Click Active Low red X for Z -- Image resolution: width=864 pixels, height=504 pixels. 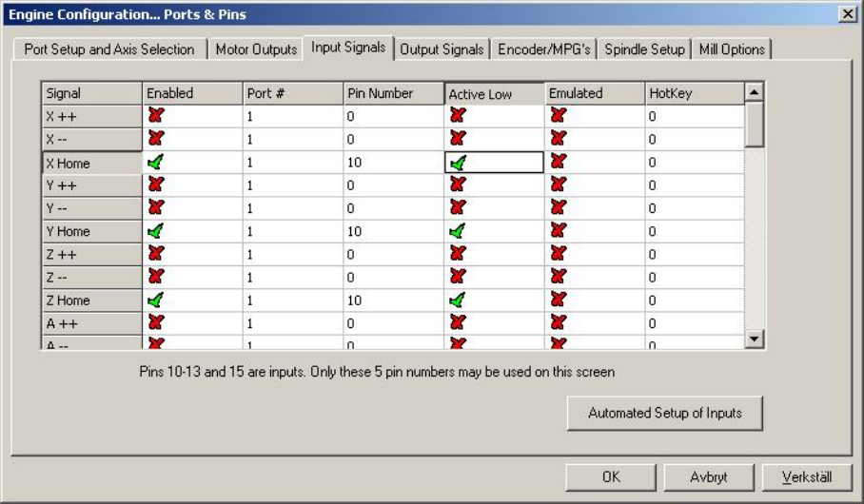[458, 277]
